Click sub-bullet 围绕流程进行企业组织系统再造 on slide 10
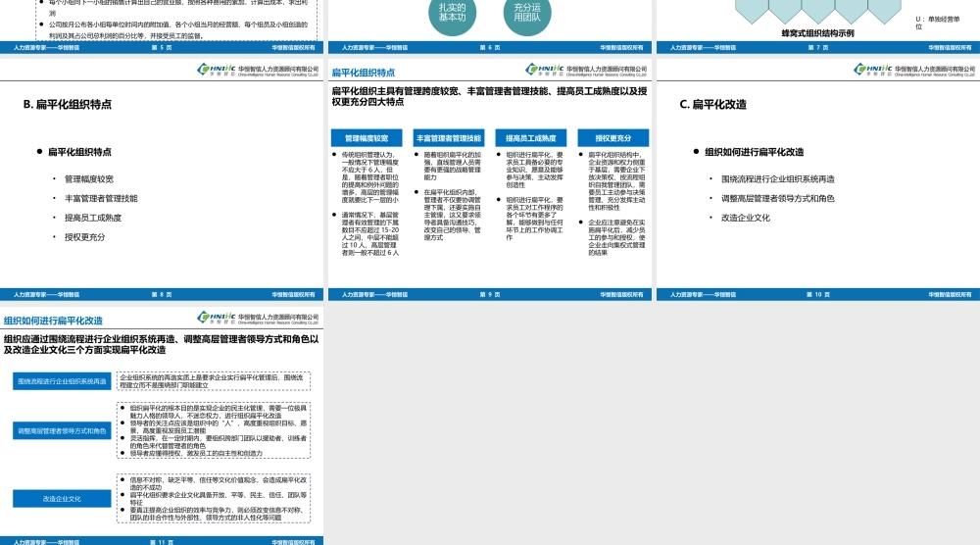The image size is (980, 545). click(777, 178)
